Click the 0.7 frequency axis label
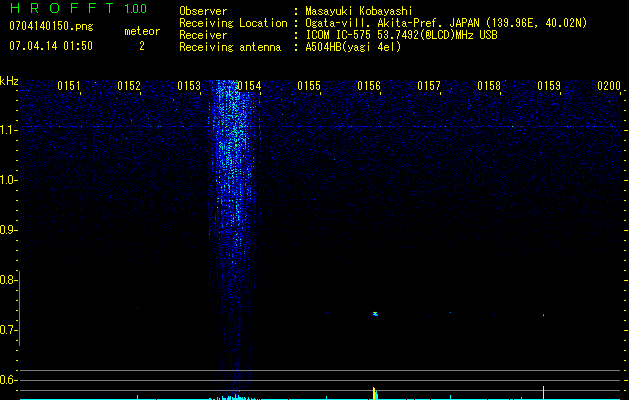 [x=8, y=330]
